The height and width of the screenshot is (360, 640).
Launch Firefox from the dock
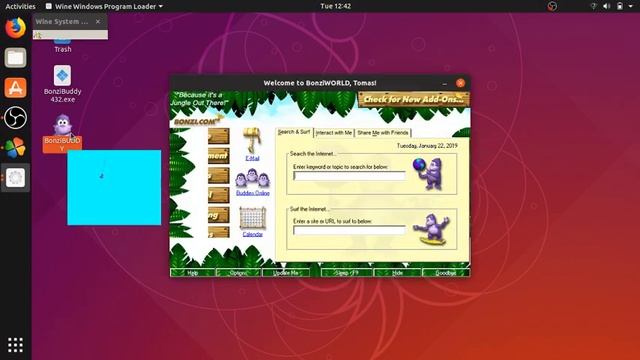[16, 28]
